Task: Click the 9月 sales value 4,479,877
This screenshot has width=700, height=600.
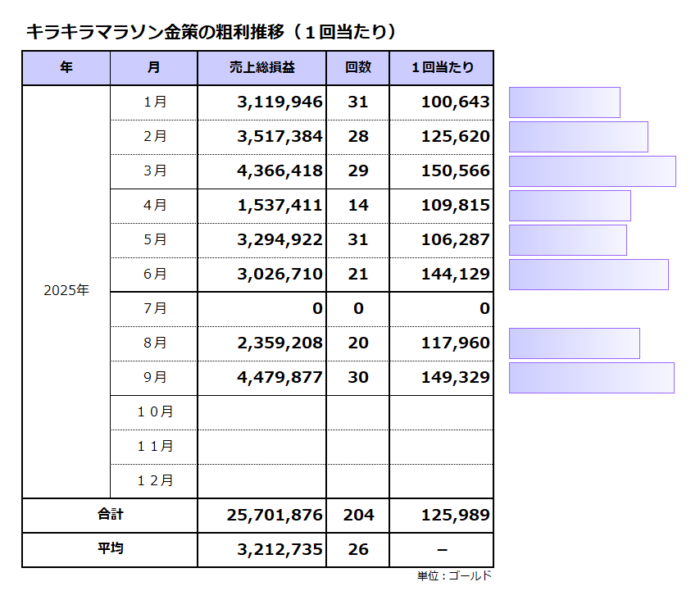Action: tap(280, 378)
